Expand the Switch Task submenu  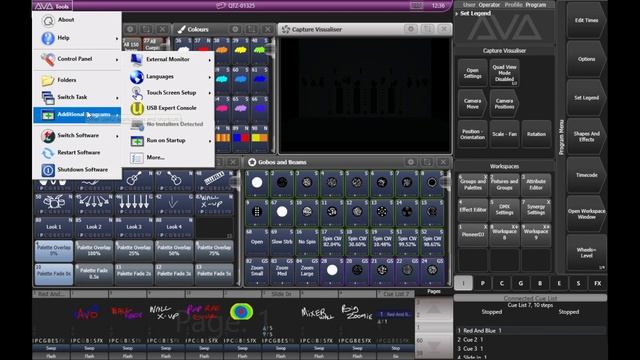pyautogui.click(x=77, y=97)
